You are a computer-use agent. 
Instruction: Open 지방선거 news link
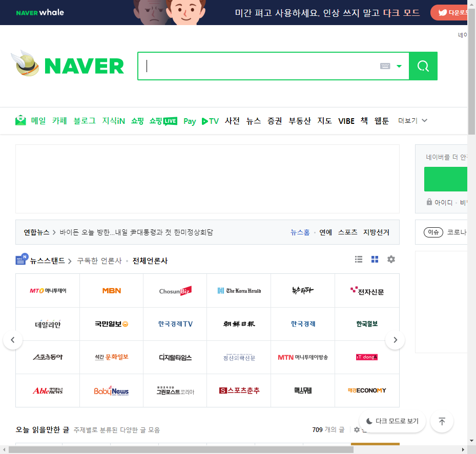point(376,232)
